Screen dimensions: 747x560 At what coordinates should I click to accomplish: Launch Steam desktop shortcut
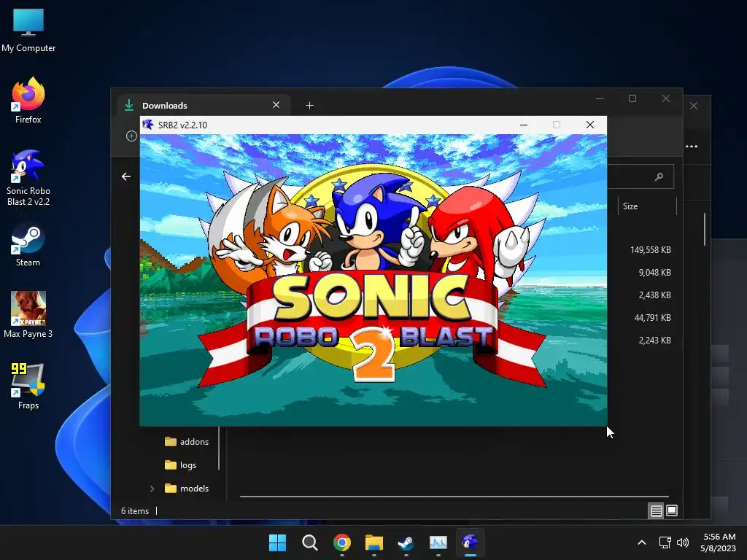tap(28, 246)
